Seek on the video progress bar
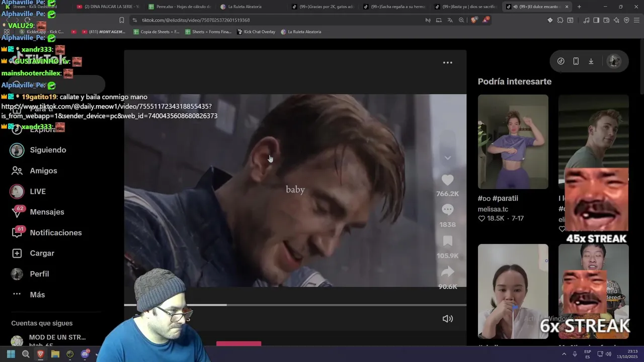 tap(295, 305)
